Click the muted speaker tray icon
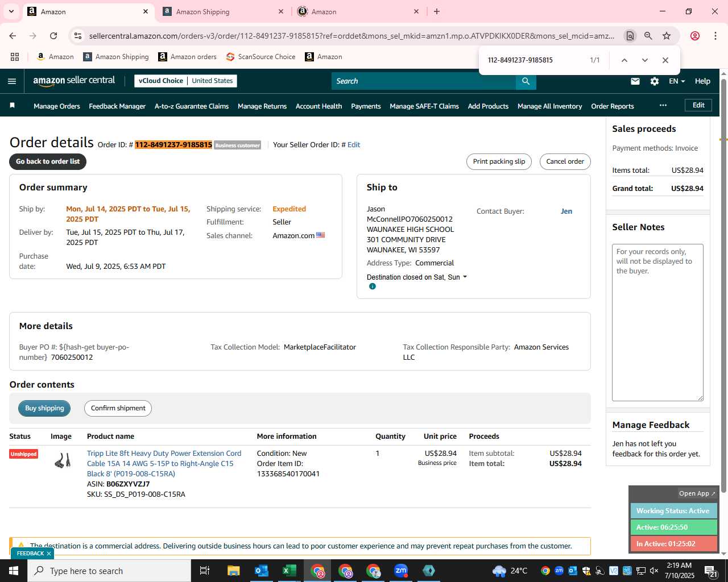 654,571
